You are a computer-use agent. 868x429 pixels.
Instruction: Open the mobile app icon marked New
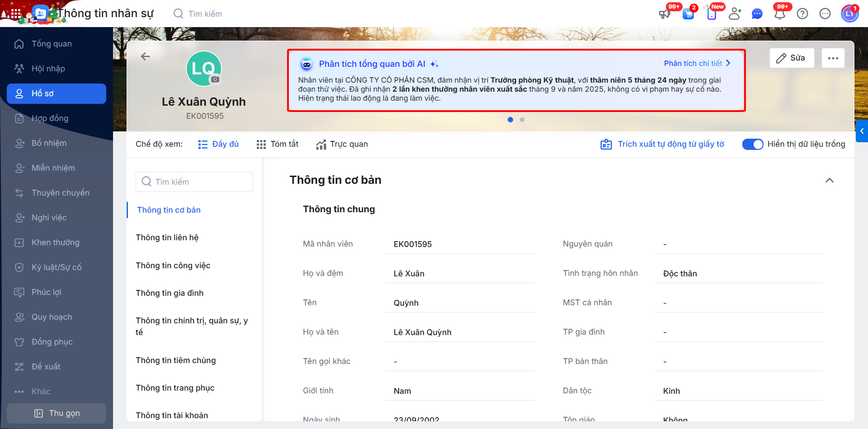click(x=712, y=14)
